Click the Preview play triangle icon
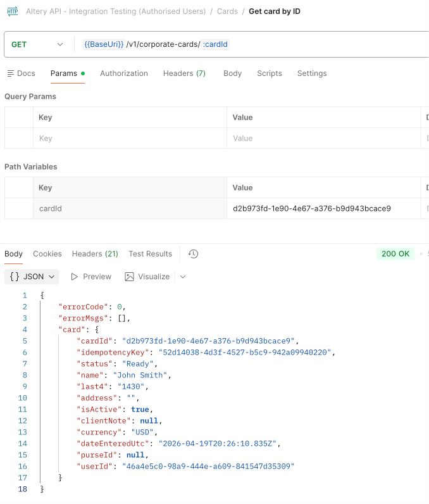This screenshot has height=504, width=429. [74, 277]
